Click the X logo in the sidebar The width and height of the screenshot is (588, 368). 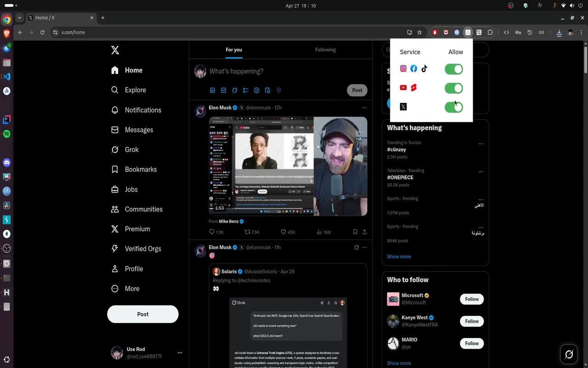[x=115, y=50]
